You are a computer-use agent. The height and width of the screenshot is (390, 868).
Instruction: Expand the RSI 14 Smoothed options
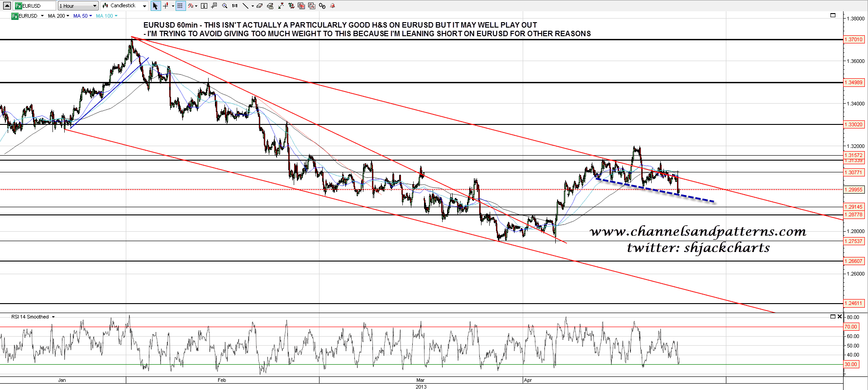(33, 317)
